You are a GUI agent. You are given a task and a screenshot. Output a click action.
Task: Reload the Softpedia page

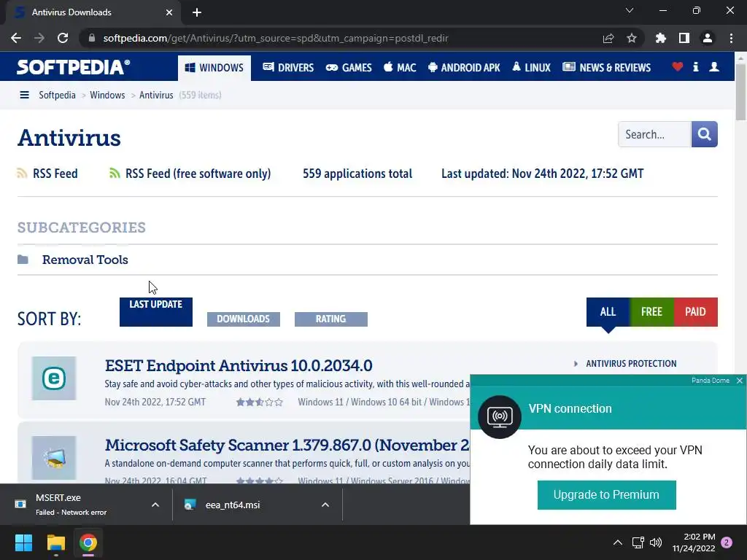pos(63,38)
